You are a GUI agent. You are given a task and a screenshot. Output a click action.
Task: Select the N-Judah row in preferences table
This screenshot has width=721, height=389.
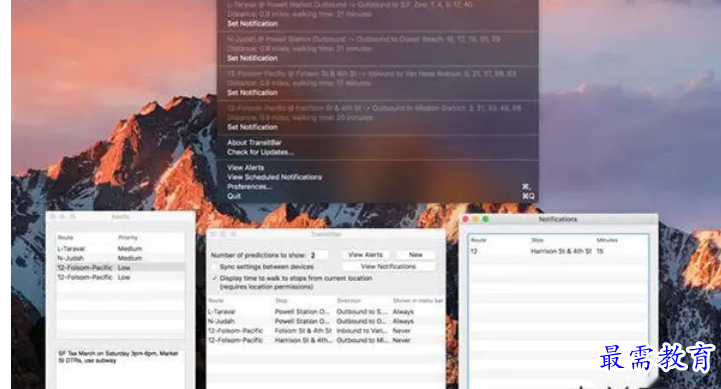(x=326, y=321)
